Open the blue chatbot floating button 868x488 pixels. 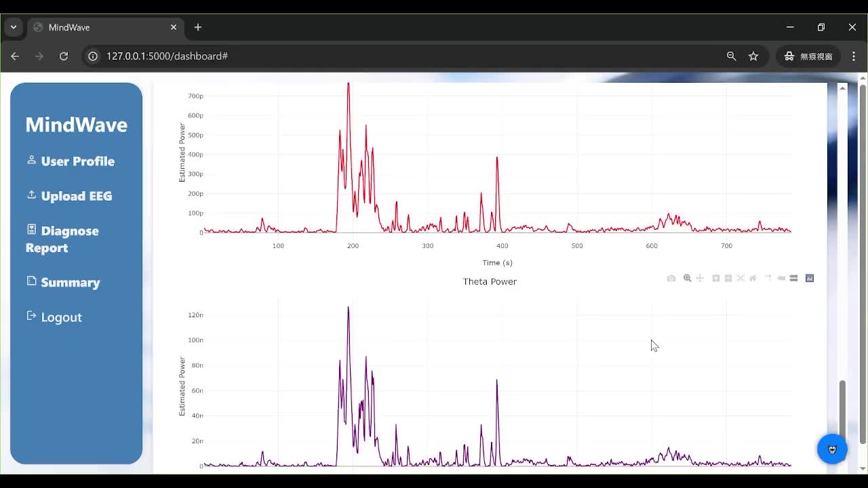click(832, 449)
